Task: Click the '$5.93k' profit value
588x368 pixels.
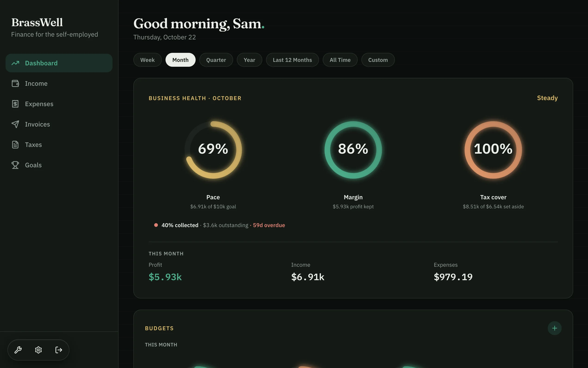Action: pyautogui.click(x=165, y=277)
